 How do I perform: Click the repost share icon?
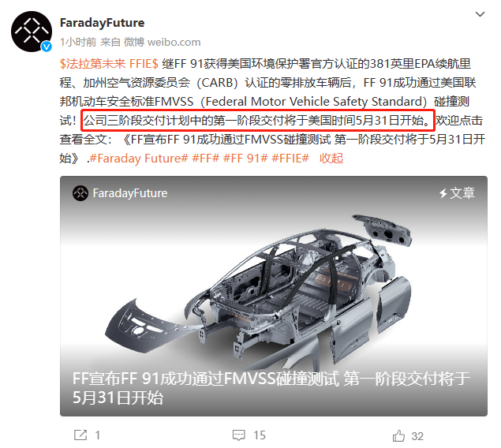point(80,435)
